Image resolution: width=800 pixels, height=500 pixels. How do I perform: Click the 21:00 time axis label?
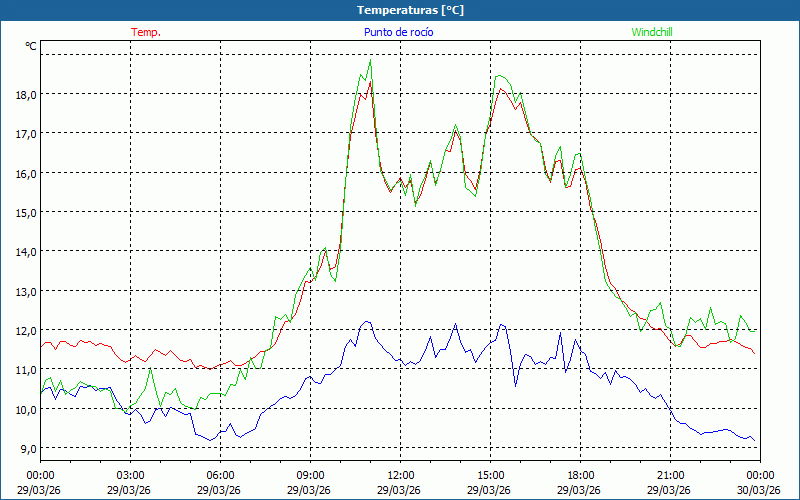click(671, 475)
